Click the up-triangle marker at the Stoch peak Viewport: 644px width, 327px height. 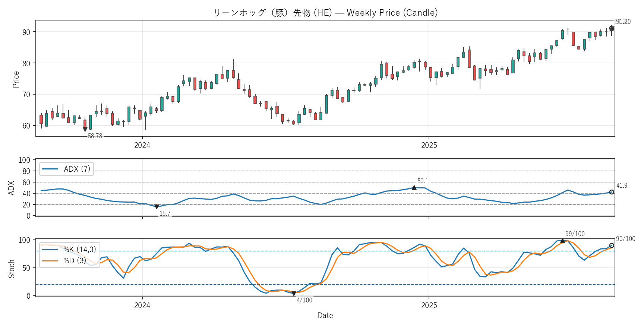coord(562,241)
